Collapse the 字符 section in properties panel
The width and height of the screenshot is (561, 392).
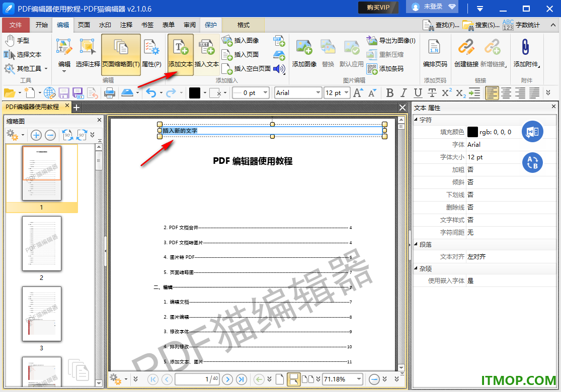point(416,120)
